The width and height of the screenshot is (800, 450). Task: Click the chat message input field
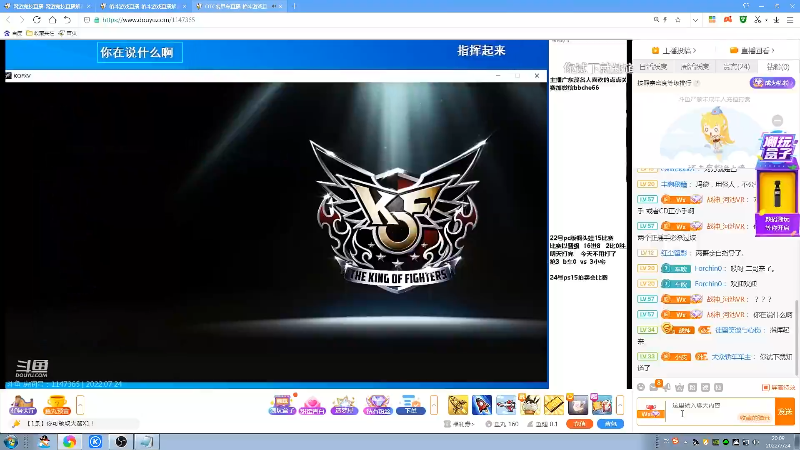click(x=719, y=411)
